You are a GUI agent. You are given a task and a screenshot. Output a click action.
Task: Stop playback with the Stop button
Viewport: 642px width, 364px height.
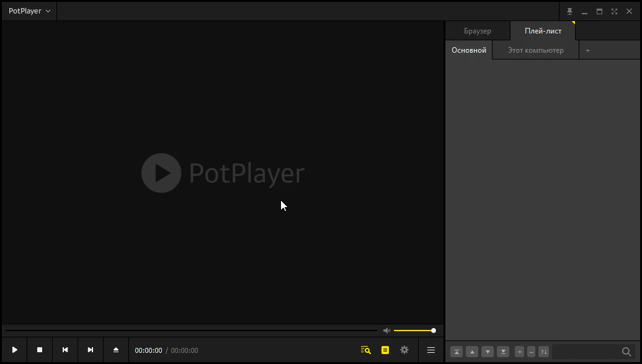click(x=40, y=350)
